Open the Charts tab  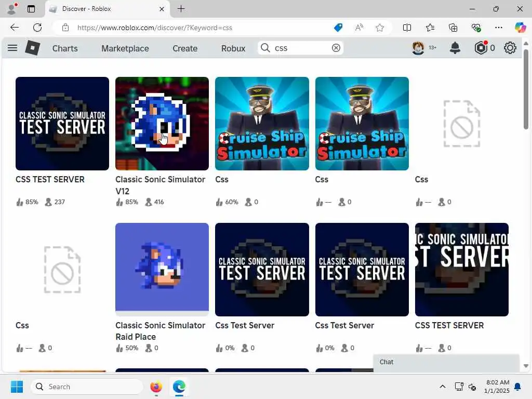tap(65, 48)
